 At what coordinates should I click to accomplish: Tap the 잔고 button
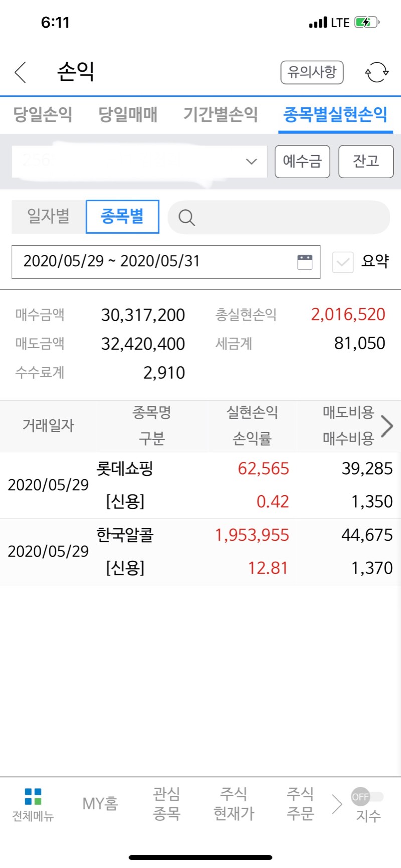(x=366, y=161)
